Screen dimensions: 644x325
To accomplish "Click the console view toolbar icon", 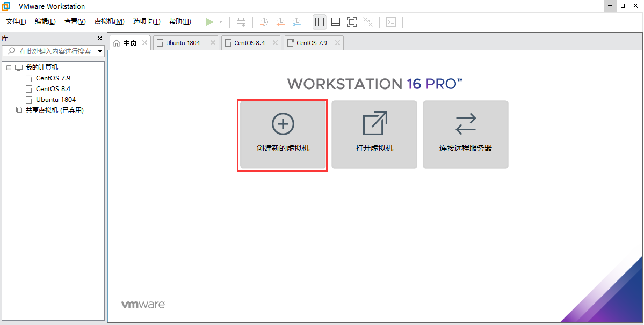I will 391,22.
